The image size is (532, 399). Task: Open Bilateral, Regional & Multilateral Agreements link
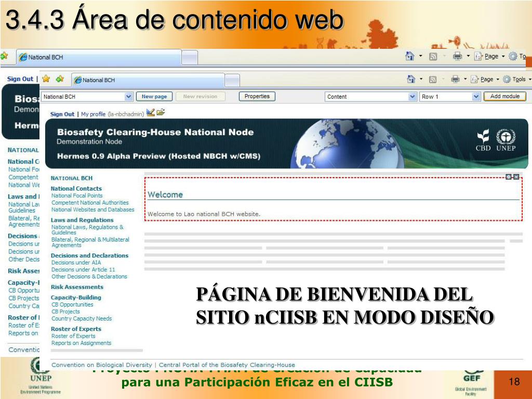[x=90, y=242]
